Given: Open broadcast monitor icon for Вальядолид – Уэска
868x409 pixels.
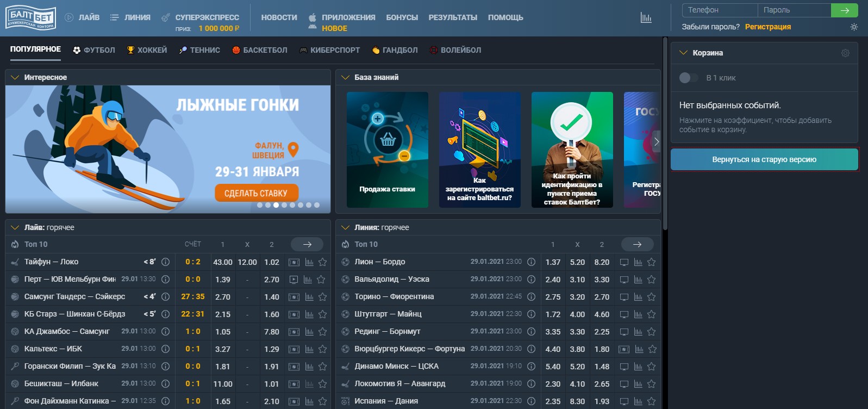Looking at the screenshot, I should point(624,280).
